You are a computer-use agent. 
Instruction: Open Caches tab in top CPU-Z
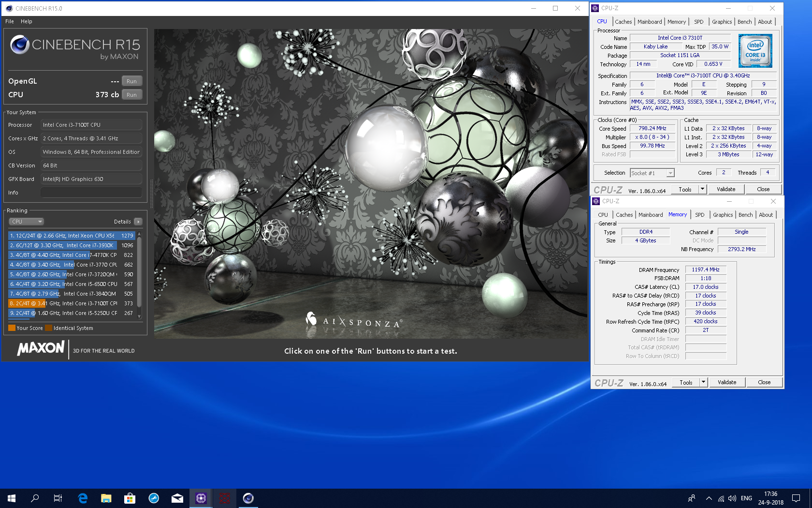(x=623, y=22)
